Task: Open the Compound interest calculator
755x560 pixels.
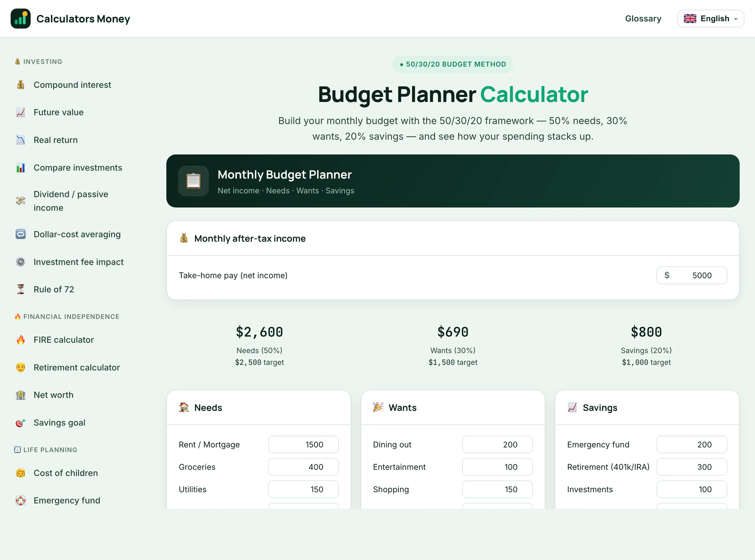Action: click(72, 85)
